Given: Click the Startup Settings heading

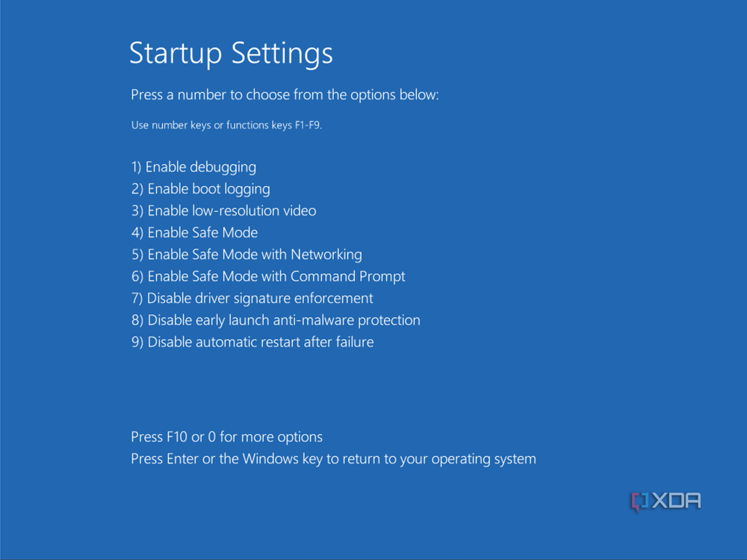Looking at the screenshot, I should pos(231,54).
